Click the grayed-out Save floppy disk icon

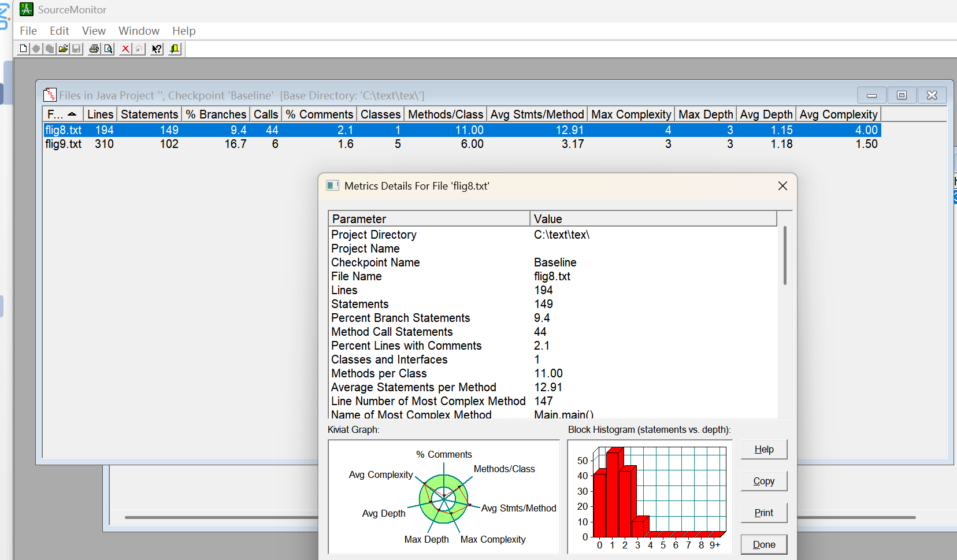click(x=76, y=49)
